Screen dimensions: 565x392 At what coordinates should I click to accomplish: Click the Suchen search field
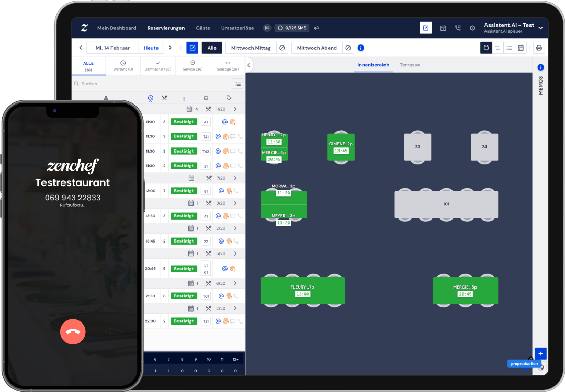(152, 84)
